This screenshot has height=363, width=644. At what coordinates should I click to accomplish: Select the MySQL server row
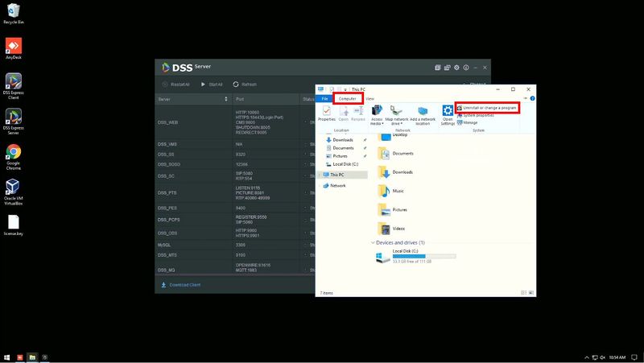[235, 245]
